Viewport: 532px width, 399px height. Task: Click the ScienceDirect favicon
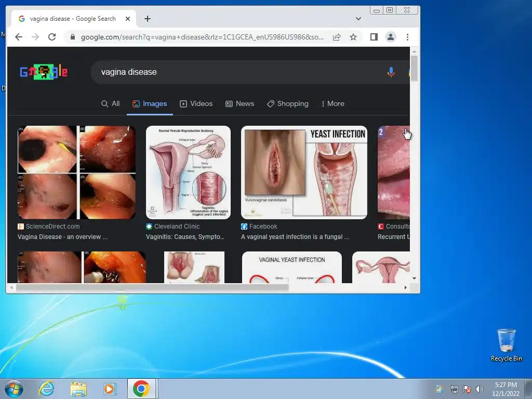click(21, 227)
